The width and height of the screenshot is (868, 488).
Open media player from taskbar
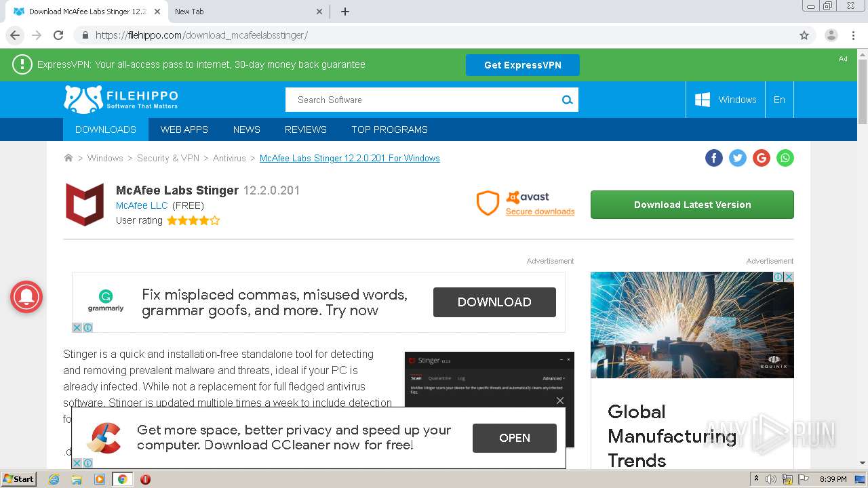pyautogui.click(x=100, y=479)
